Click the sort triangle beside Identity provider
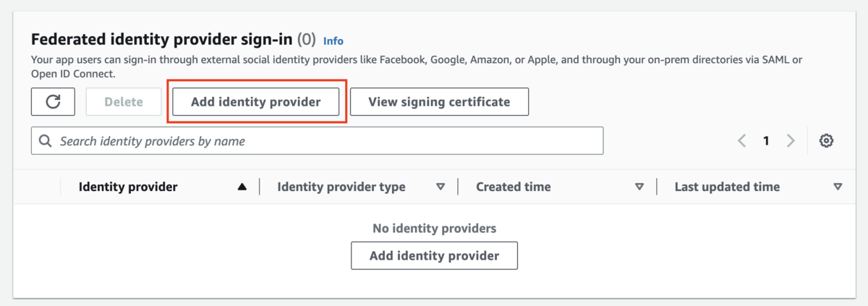The height and width of the screenshot is (306, 868). pyautogui.click(x=242, y=187)
